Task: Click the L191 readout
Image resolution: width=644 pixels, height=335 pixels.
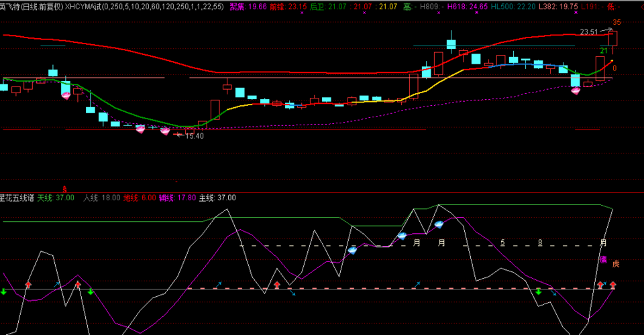Action: click(592, 7)
